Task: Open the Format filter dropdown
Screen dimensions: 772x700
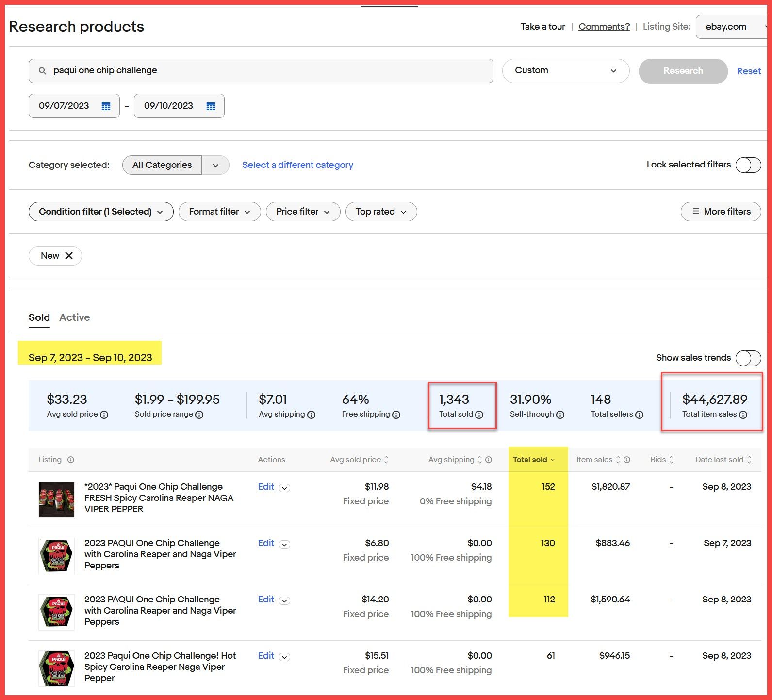Action: [220, 212]
